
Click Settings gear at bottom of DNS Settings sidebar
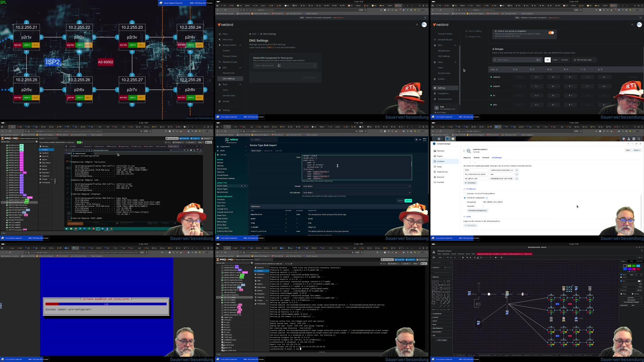pos(220,110)
